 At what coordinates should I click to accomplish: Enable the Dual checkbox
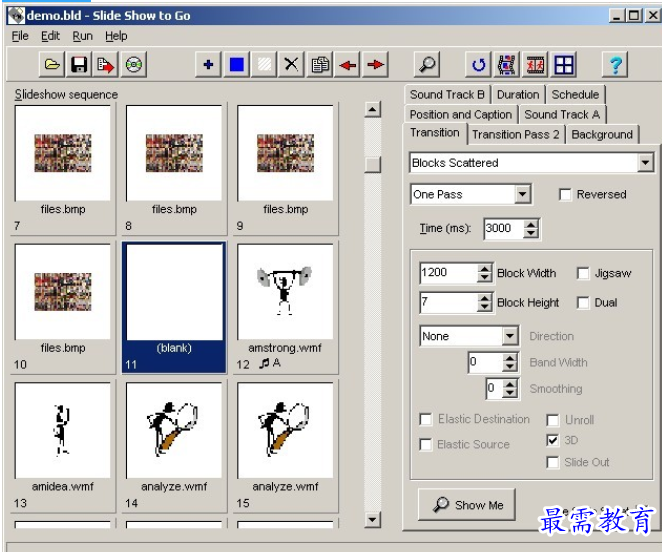point(583,303)
